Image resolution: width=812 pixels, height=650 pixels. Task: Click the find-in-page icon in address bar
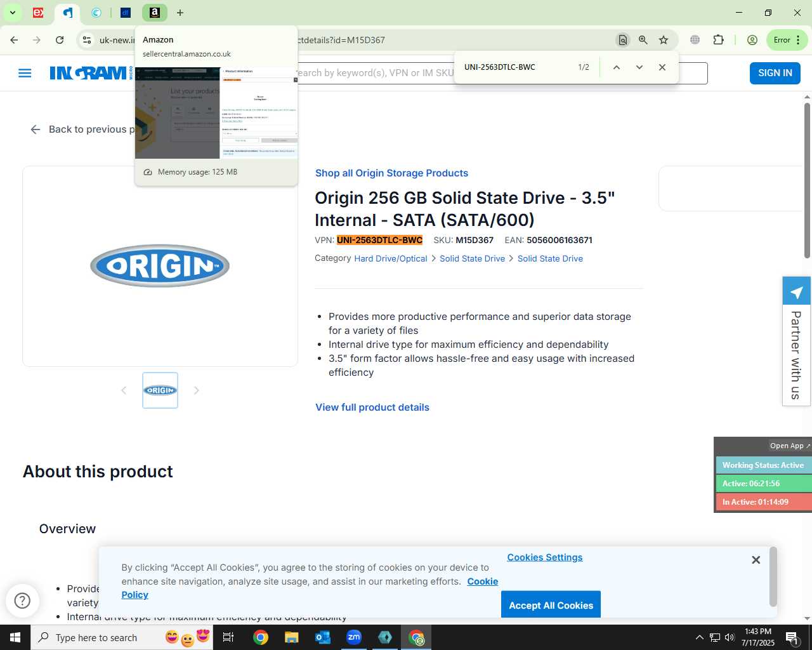pyautogui.click(x=623, y=40)
